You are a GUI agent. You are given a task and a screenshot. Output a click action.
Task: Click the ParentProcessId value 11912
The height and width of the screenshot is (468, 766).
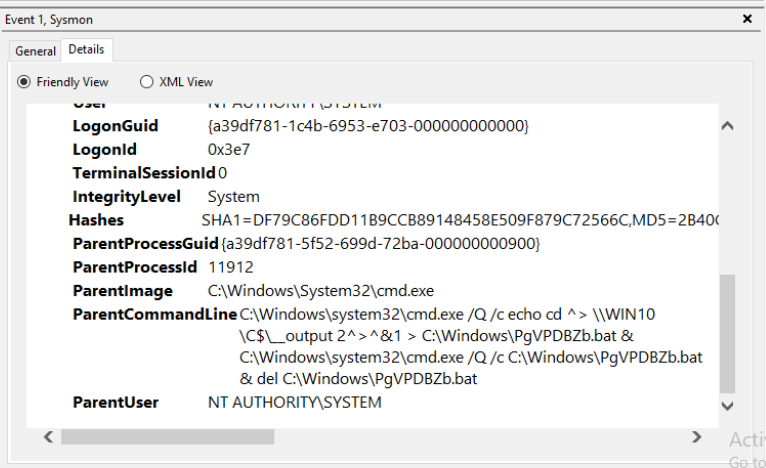pos(230,267)
